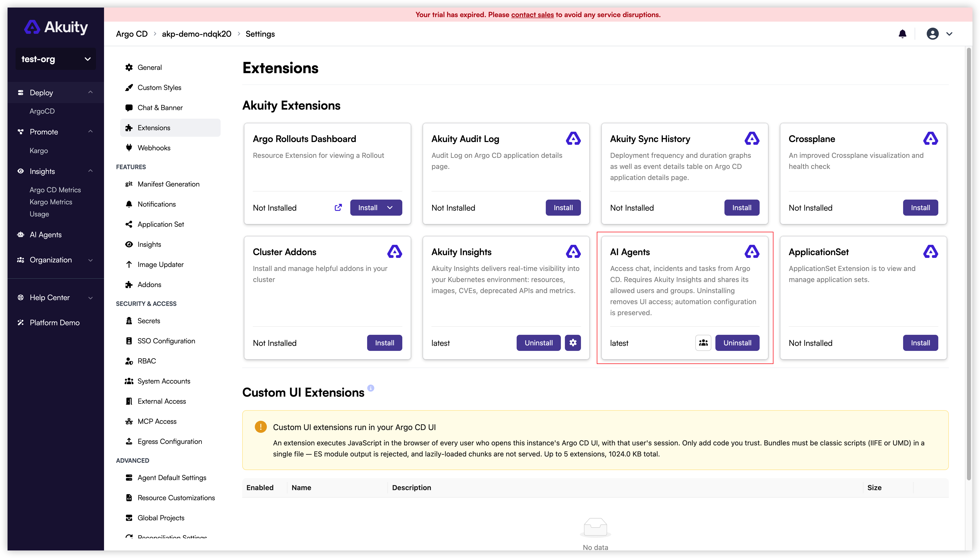Open Manifest Generation feature settings

[170, 184]
